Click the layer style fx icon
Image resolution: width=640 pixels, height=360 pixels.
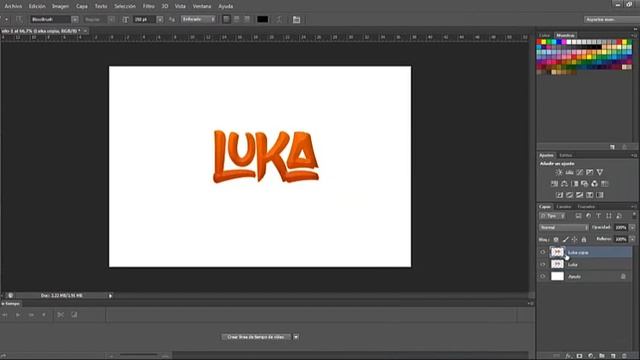(569, 356)
